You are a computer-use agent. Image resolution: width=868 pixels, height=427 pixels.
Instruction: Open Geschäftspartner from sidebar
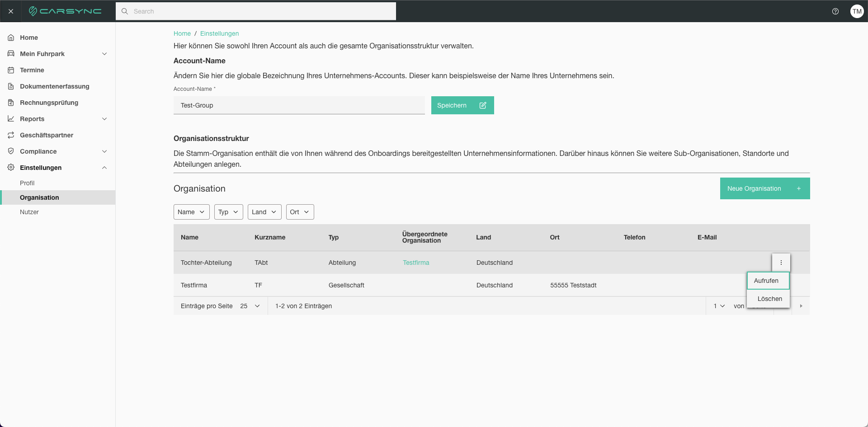click(x=47, y=135)
